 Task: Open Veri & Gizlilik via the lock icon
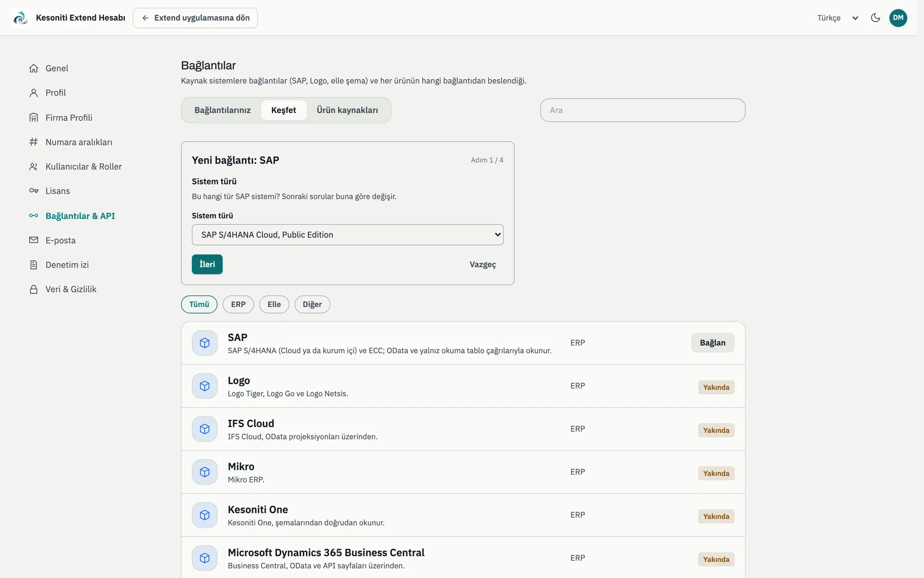[x=34, y=289]
